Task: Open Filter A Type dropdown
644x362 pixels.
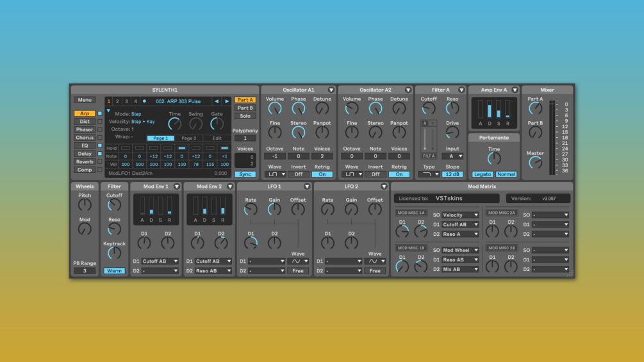Action: click(429, 174)
